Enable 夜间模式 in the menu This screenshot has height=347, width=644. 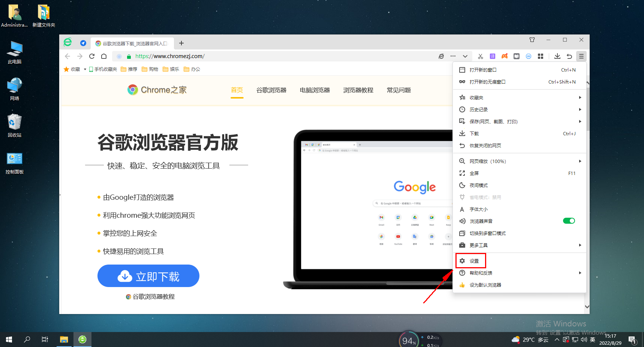[x=520, y=185]
